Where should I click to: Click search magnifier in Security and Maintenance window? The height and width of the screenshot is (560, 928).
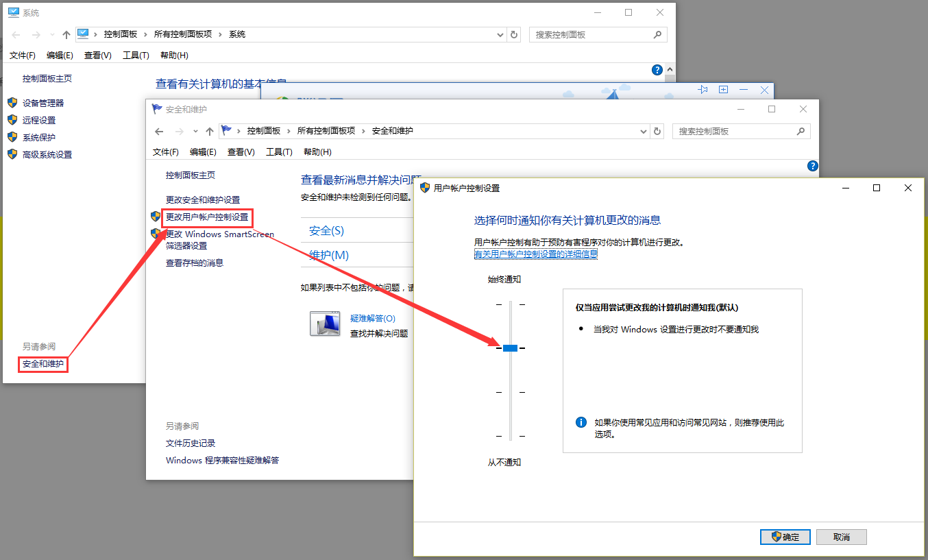point(801,131)
